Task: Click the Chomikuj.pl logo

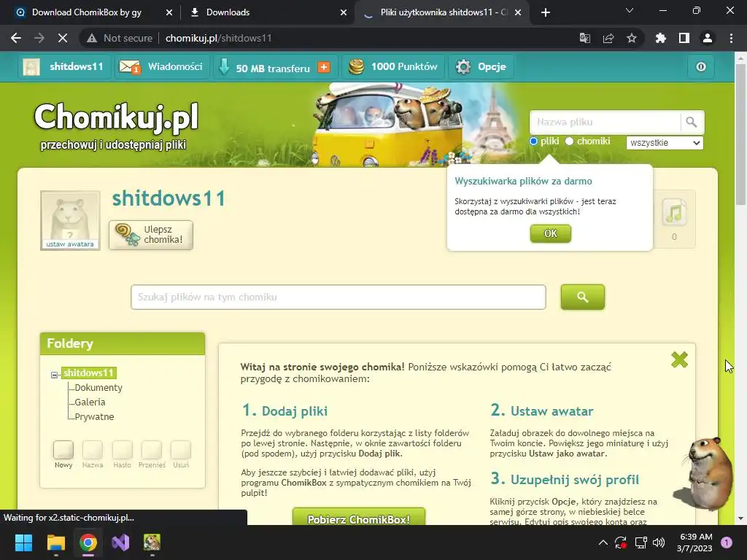Action: point(116,117)
